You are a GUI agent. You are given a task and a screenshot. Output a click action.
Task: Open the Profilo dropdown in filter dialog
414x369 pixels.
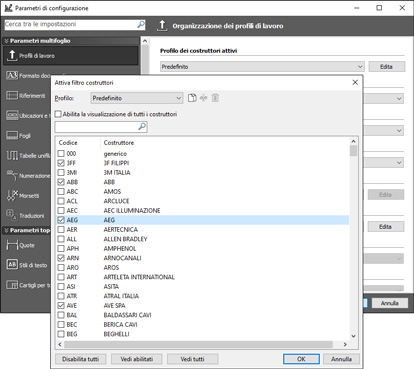coord(137,98)
